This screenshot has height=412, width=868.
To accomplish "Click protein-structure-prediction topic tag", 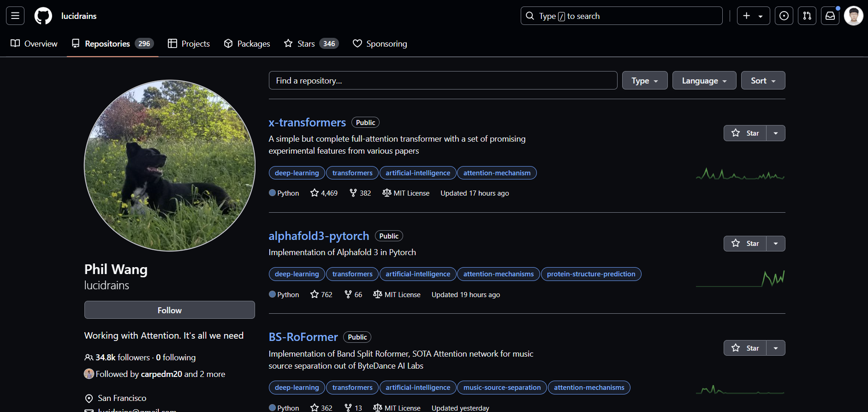I will point(591,274).
